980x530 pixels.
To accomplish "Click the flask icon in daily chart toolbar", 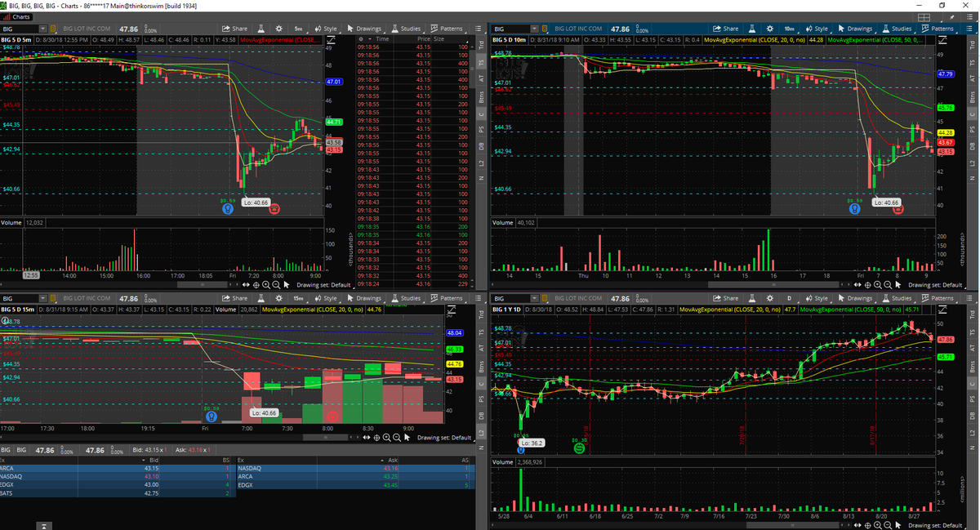I will (x=751, y=298).
